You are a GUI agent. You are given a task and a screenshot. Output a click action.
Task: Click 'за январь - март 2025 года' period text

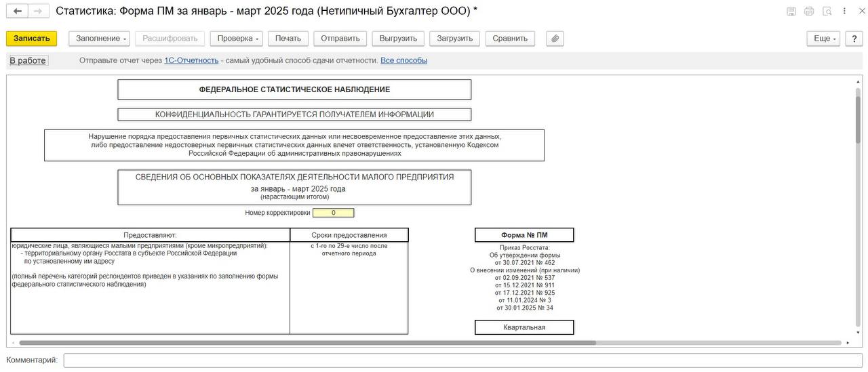point(298,189)
